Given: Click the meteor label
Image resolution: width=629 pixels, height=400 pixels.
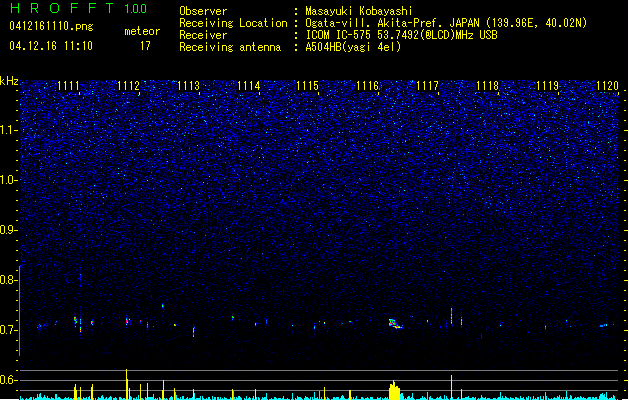Looking at the screenshot, I should [x=142, y=31].
